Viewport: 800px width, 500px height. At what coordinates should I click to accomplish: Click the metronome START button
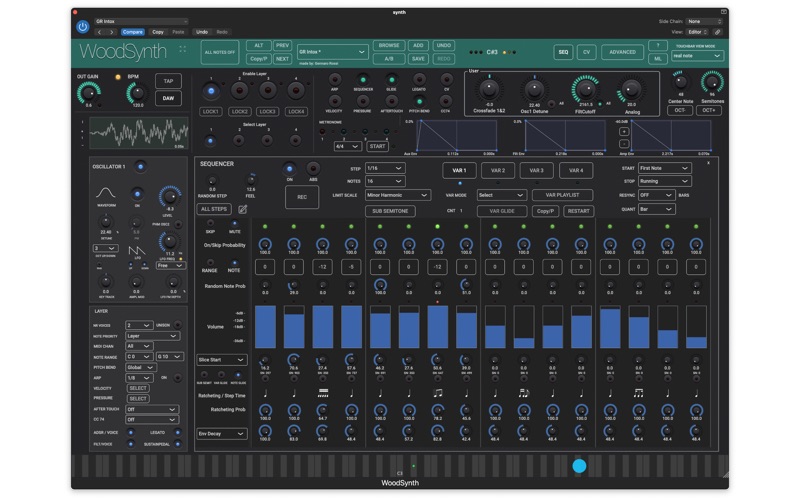click(378, 146)
